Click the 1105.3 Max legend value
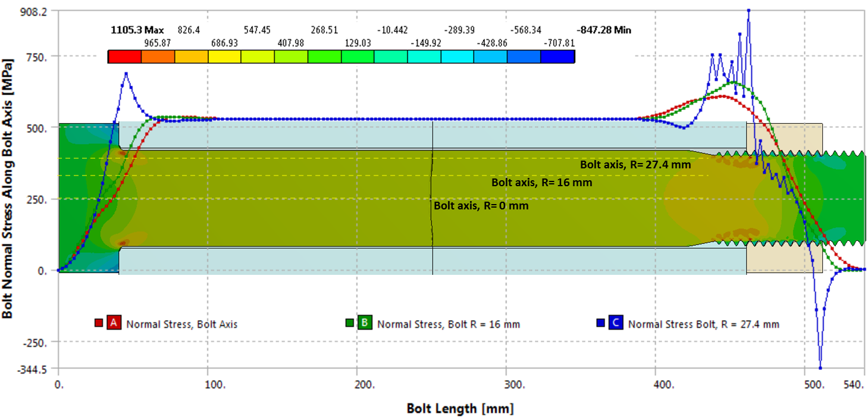Image resolution: width=868 pixels, height=420 pixels. (x=137, y=29)
